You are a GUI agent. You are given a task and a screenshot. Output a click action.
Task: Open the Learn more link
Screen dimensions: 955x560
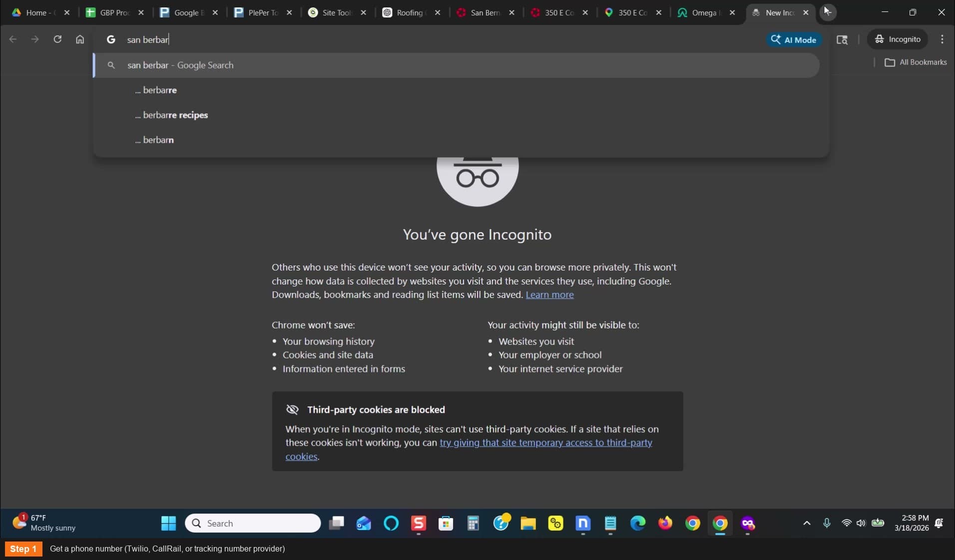point(549,295)
